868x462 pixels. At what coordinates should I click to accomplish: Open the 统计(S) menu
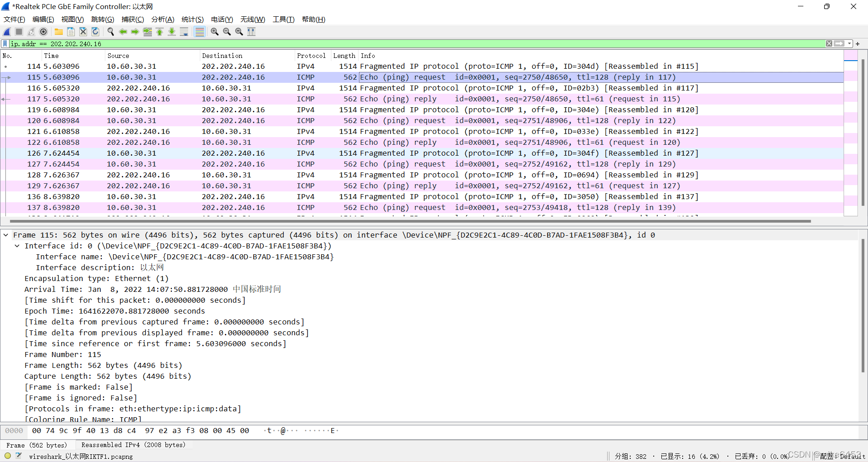(x=193, y=19)
